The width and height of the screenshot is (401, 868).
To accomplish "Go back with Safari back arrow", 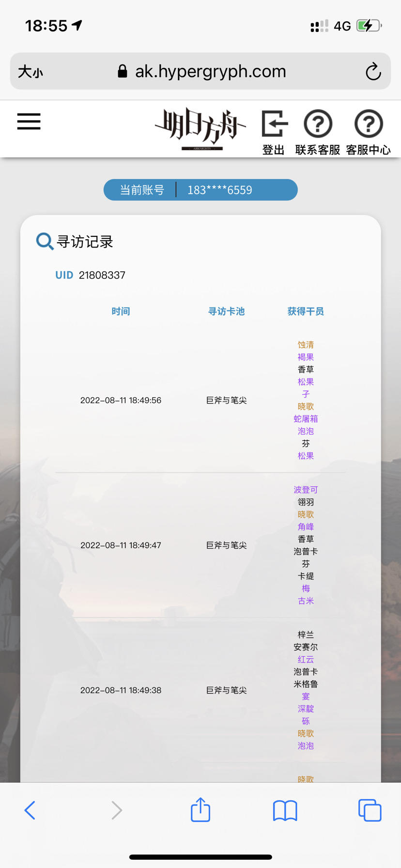I will click(30, 810).
